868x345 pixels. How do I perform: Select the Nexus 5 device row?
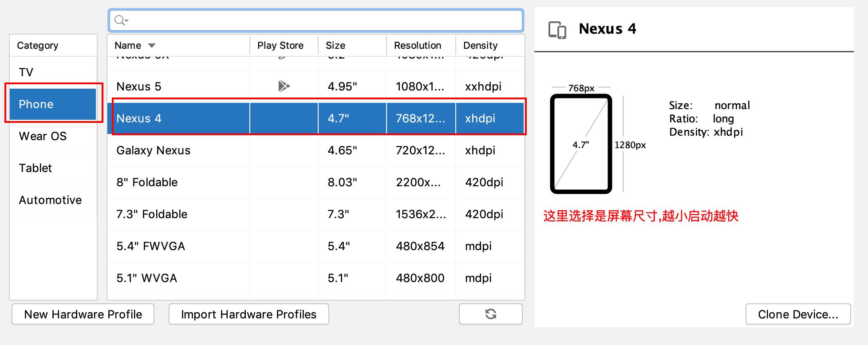pos(316,86)
